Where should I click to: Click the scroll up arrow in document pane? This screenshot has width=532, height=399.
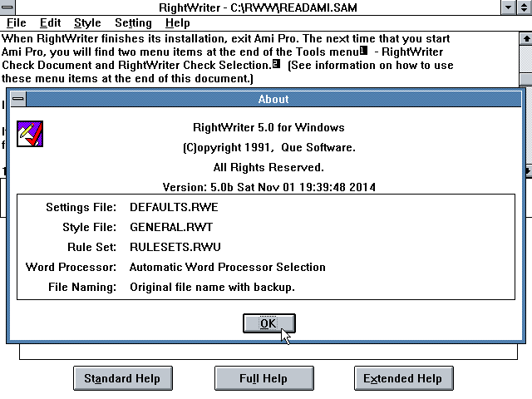click(x=525, y=39)
